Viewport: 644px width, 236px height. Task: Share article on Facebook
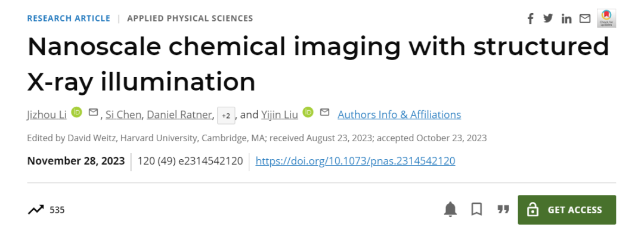(530, 18)
